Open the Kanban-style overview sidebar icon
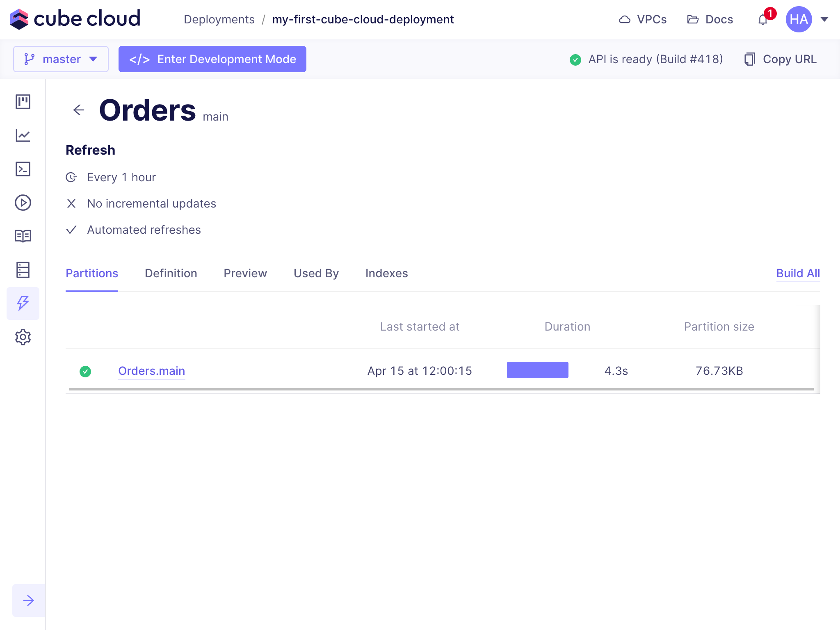Viewport: 840px width, 630px height. [23, 102]
